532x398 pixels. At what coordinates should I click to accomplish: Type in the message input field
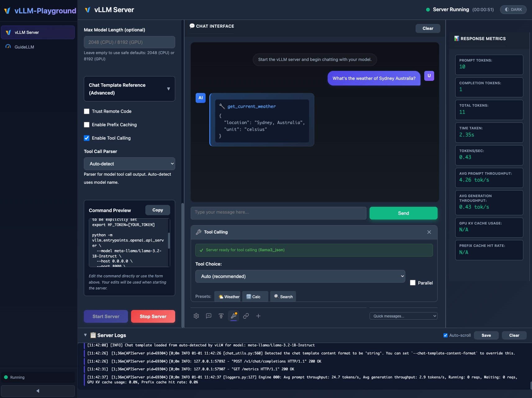278,213
